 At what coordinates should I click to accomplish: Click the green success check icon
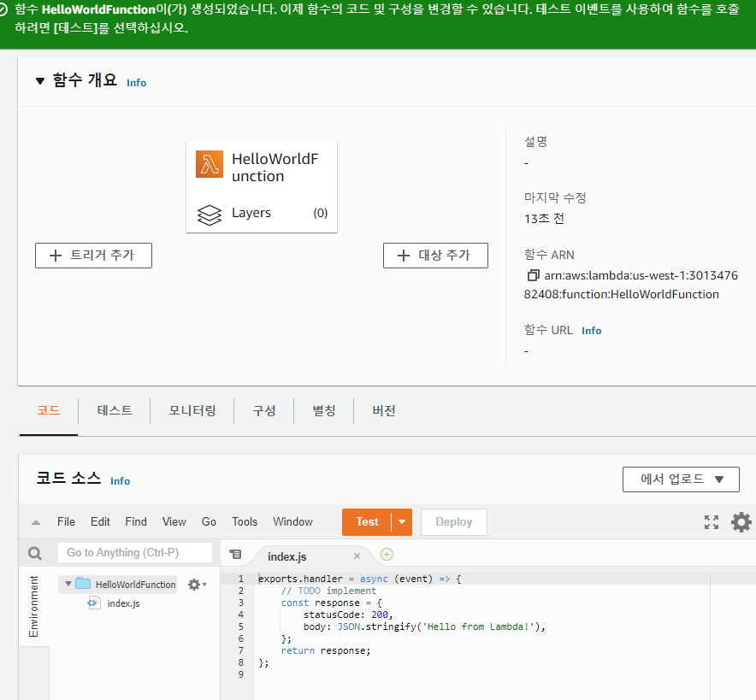tap(2, 10)
